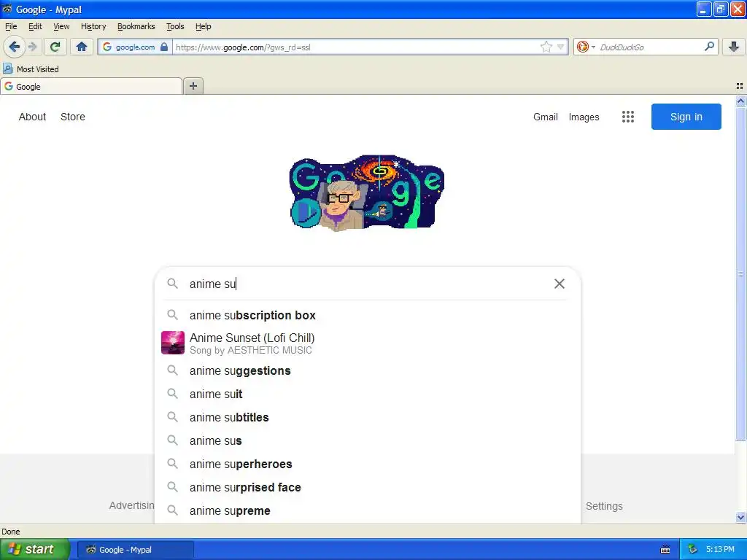This screenshot has height=560, width=747.
Task: Click the google.com site identity button
Action: [x=135, y=47]
